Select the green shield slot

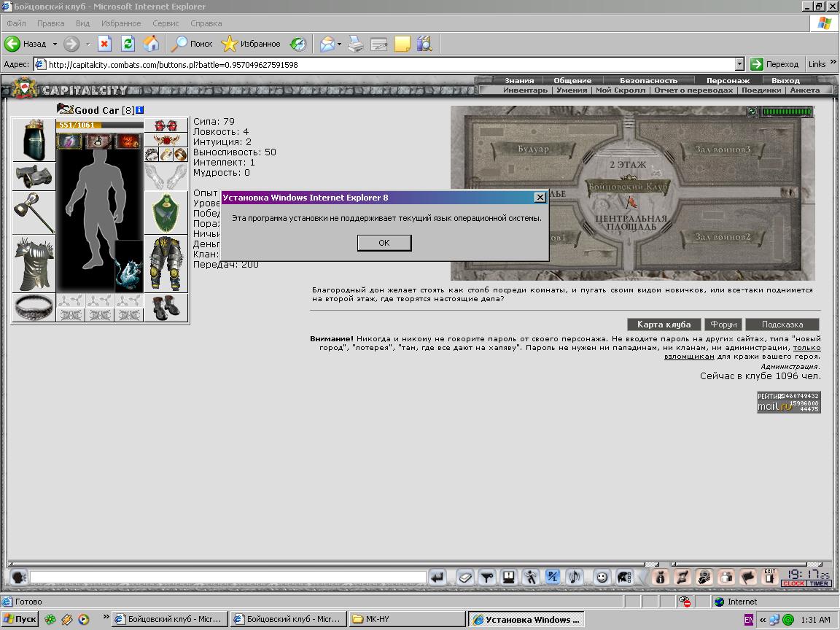pos(166,213)
